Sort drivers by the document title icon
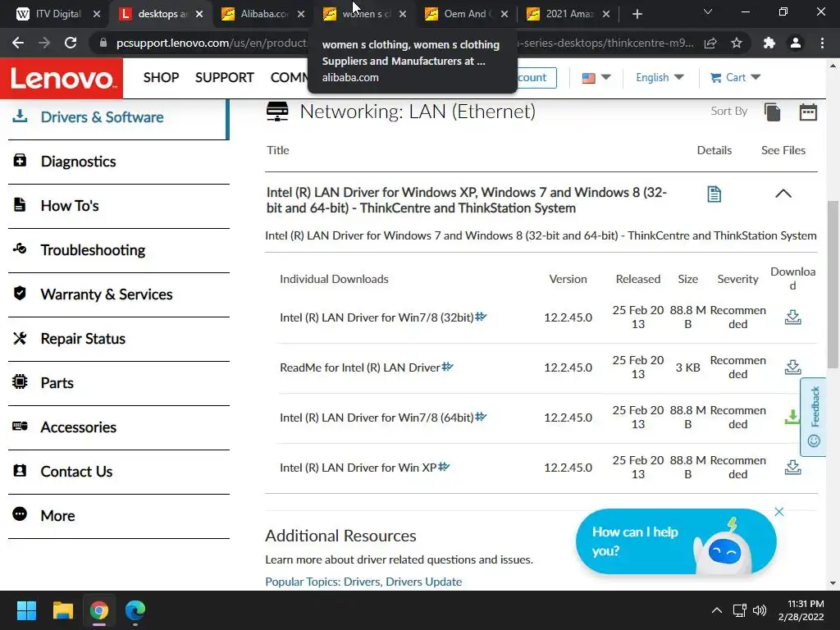The image size is (840, 630). (772, 112)
